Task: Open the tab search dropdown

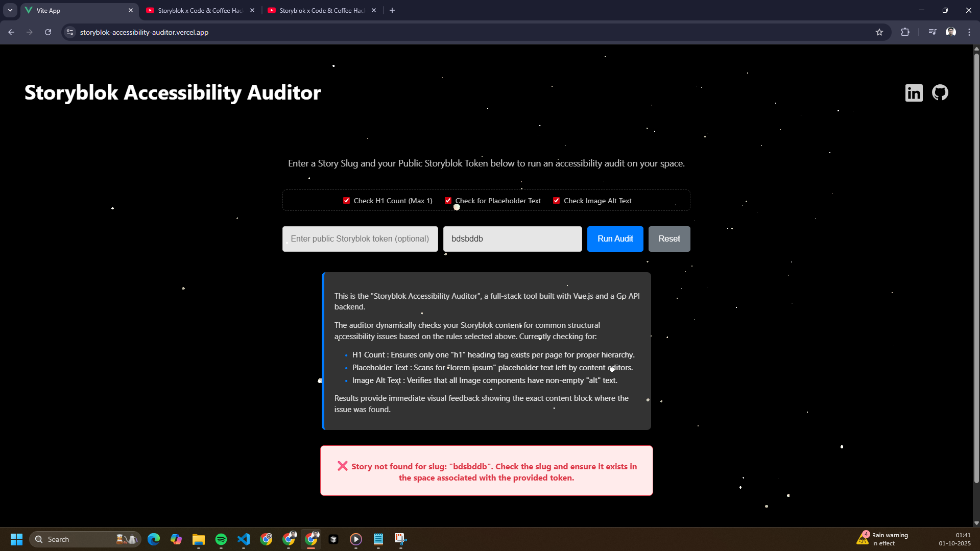Action: (x=10, y=10)
